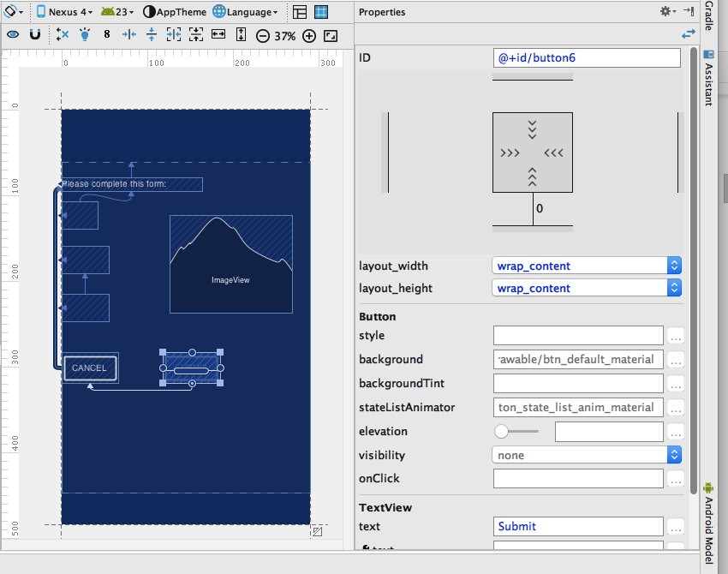The height and width of the screenshot is (574, 728).
Task: Clear all constraints icon
Action: [63, 34]
